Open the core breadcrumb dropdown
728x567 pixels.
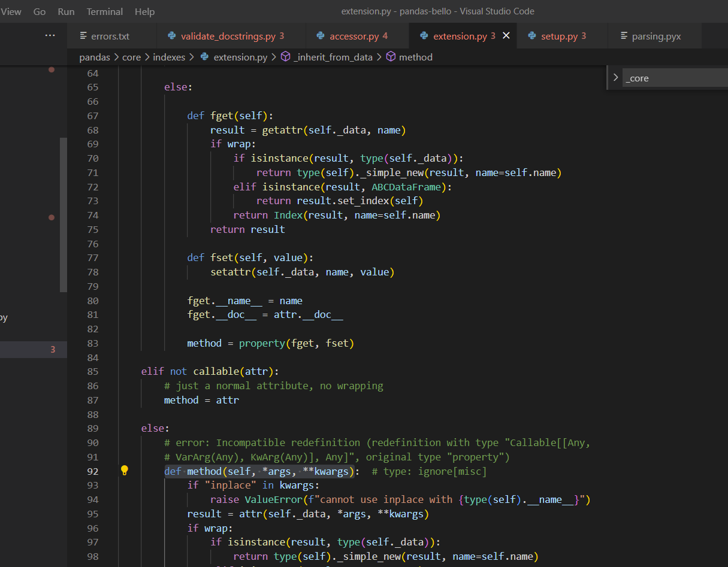131,57
